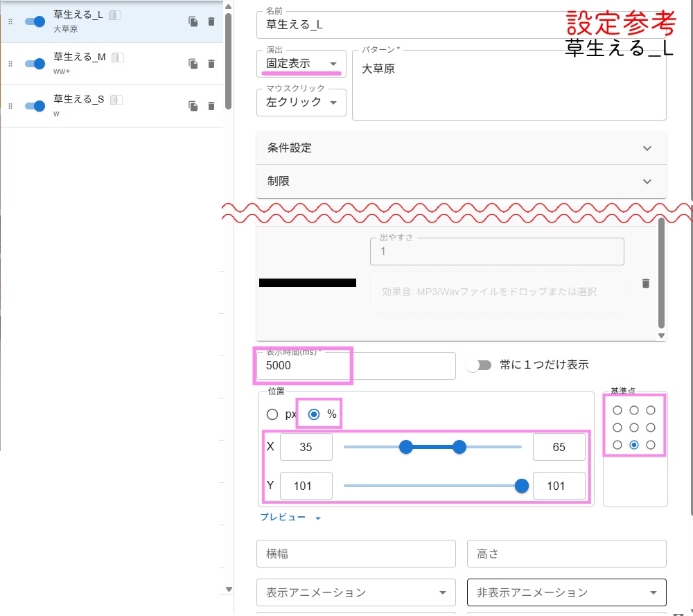Click the 効果音 file drop area

tap(497, 292)
